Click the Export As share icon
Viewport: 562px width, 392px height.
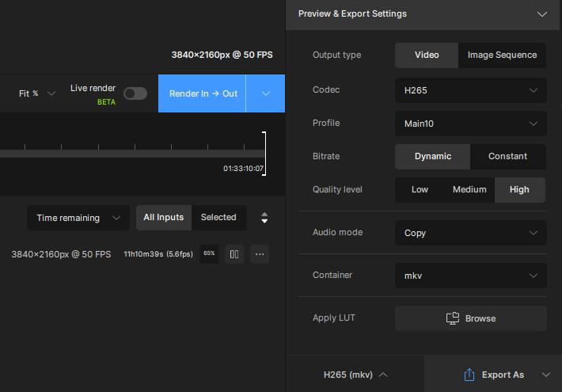point(469,375)
